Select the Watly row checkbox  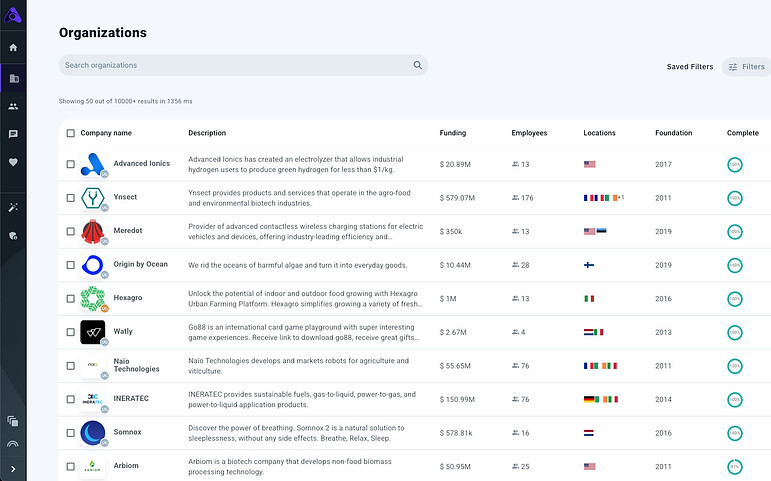click(x=71, y=332)
